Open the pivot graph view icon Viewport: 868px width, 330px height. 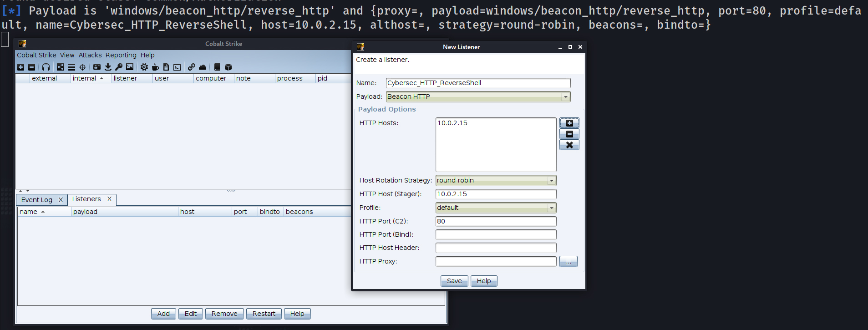pyautogui.click(x=61, y=67)
